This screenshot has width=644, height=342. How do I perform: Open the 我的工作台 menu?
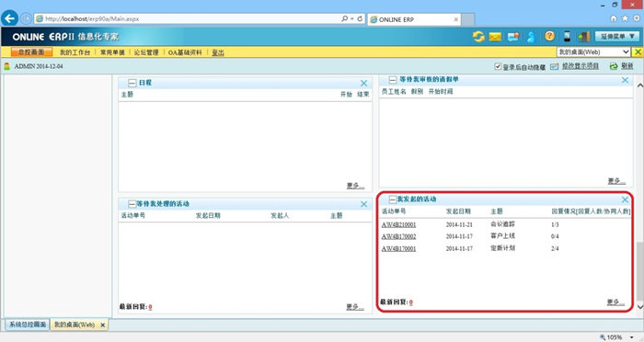tap(75, 52)
